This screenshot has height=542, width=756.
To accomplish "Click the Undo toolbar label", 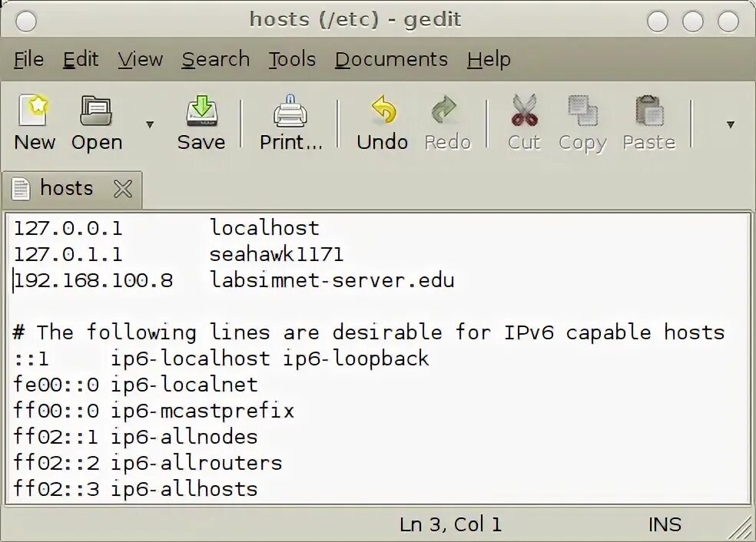I will [383, 142].
